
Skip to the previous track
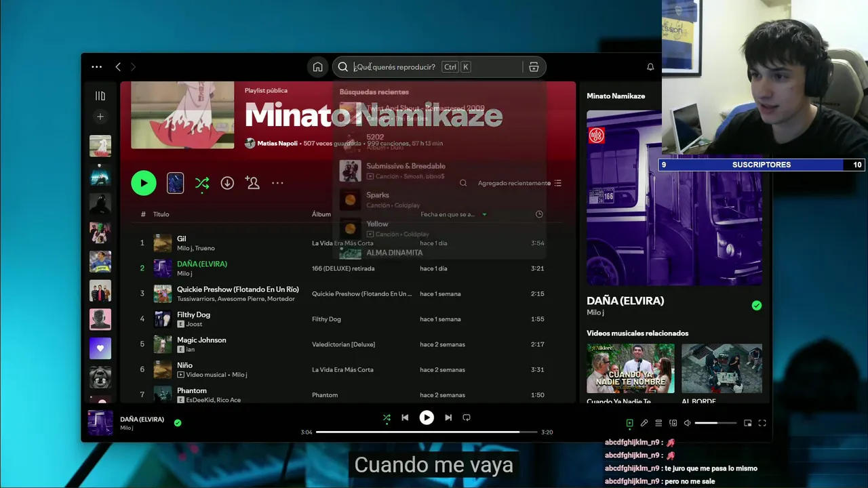coord(405,418)
